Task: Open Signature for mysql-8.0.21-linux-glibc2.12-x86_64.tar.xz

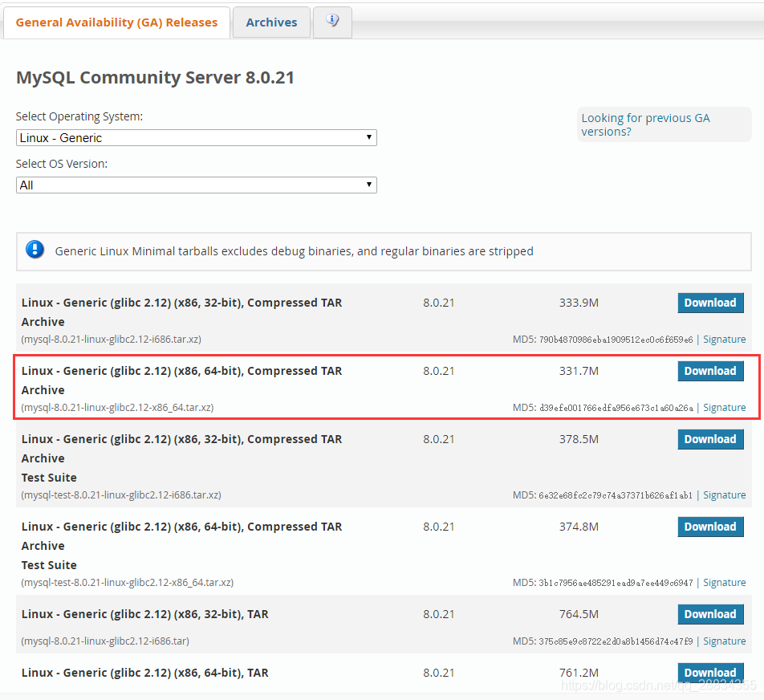Action: pyautogui.click(x=724, y=408)
